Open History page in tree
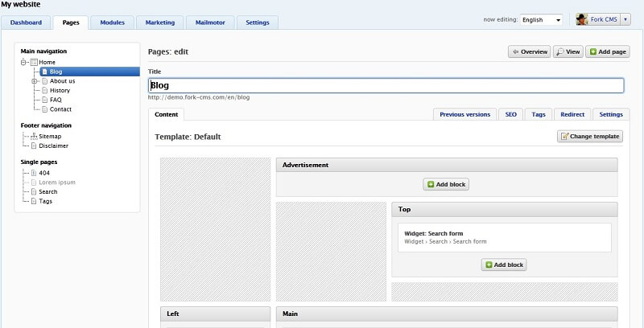 point(60,91)
